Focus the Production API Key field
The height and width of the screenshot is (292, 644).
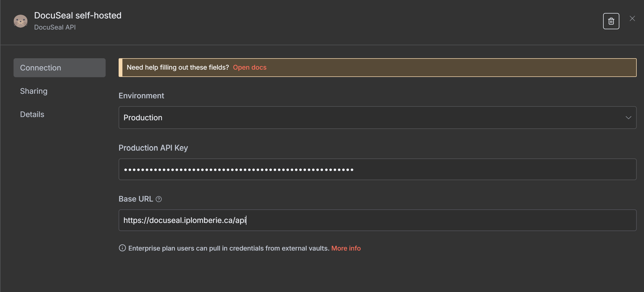[377, 170]
